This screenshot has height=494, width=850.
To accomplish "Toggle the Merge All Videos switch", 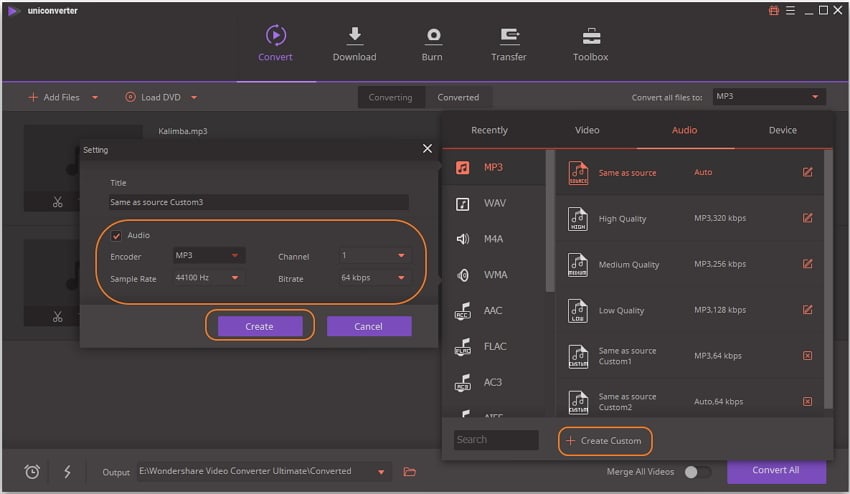I will [x=697, y=472].
